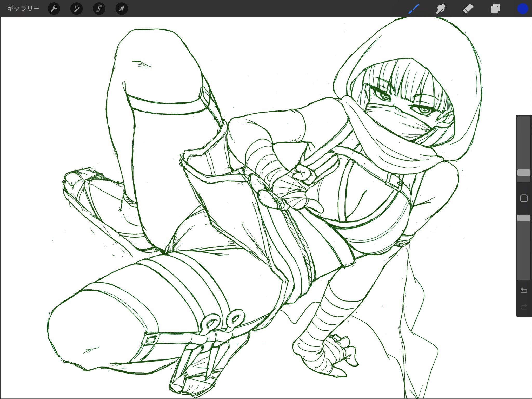Screen dimensions: 532x399
Task: Open the Adjustments magic wand menu
Action: point(77,9)
